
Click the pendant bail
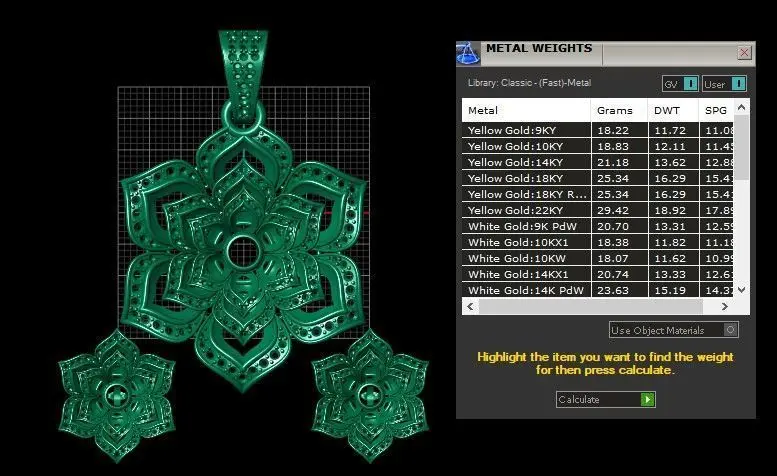click(243, 74)
